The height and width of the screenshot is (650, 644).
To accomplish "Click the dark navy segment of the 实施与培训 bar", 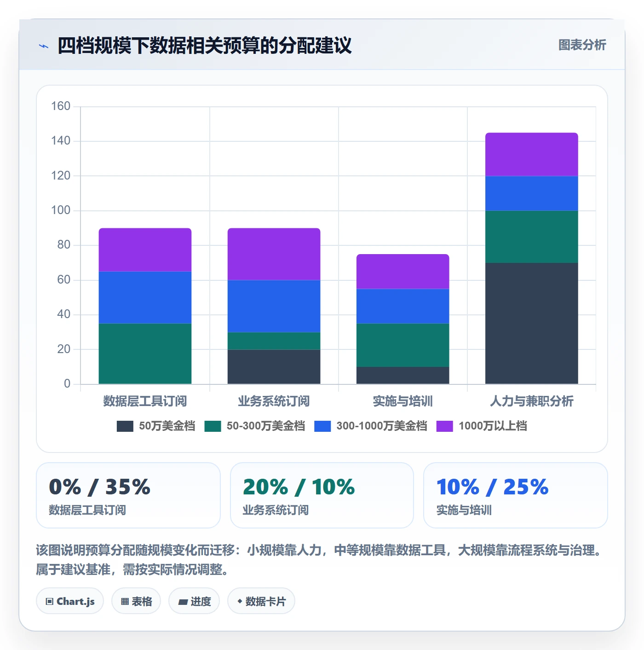I will 402,376.
